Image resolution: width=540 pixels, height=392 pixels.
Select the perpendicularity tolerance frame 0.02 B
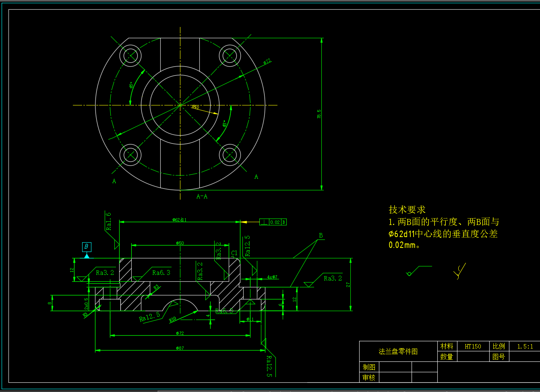tap(273, 222)
